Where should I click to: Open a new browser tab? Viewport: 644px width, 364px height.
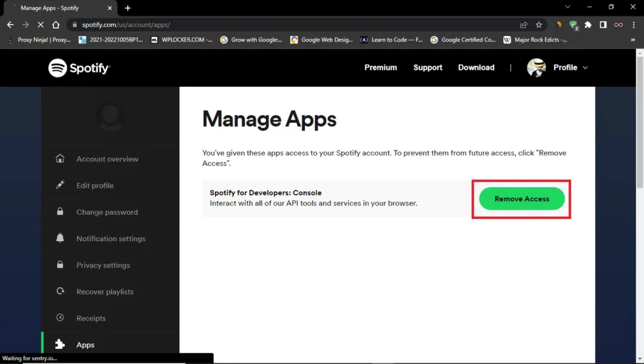[x=128, y=8]
